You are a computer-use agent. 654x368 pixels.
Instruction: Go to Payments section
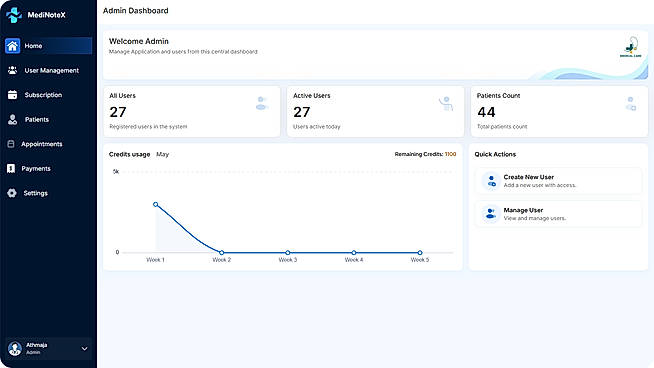coord(48,169)
